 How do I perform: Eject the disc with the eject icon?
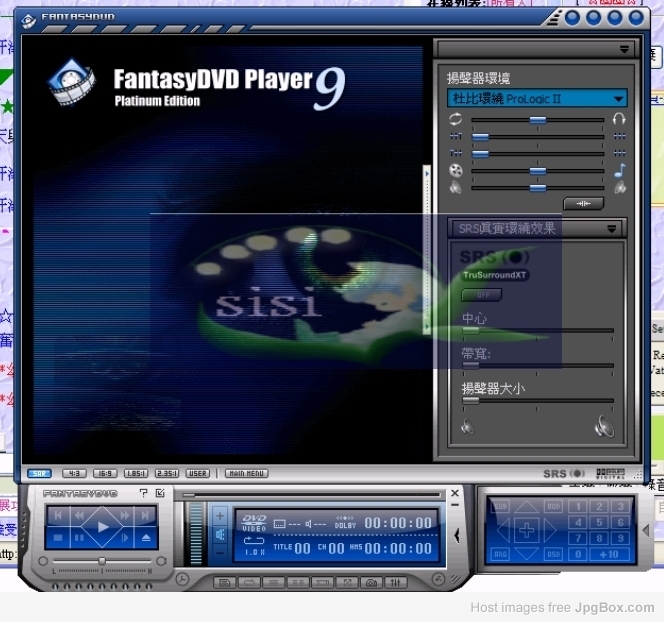click(146, 538)
